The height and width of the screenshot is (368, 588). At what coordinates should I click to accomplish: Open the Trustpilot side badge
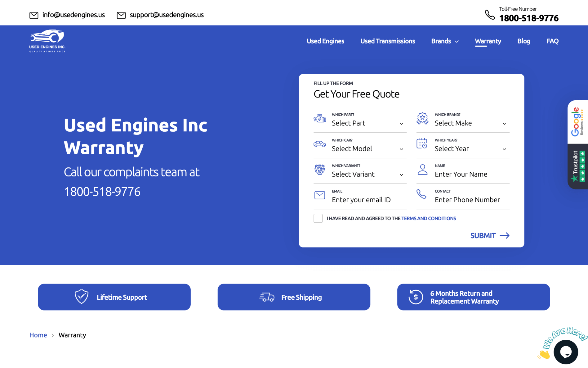[x=577, y=166]
